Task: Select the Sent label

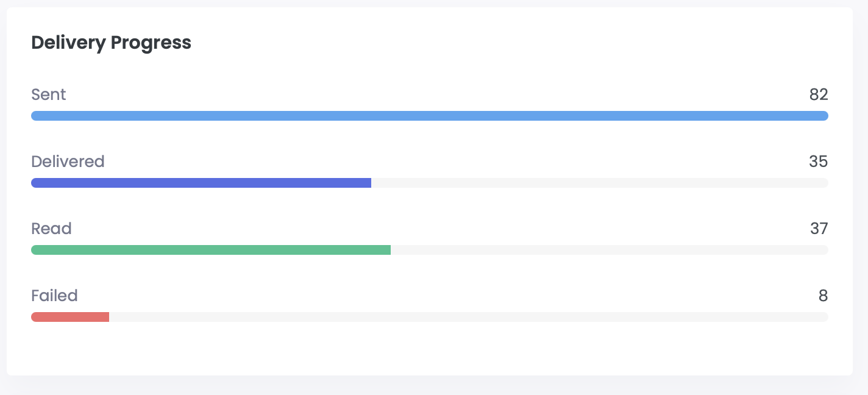Action: (48, 94)
